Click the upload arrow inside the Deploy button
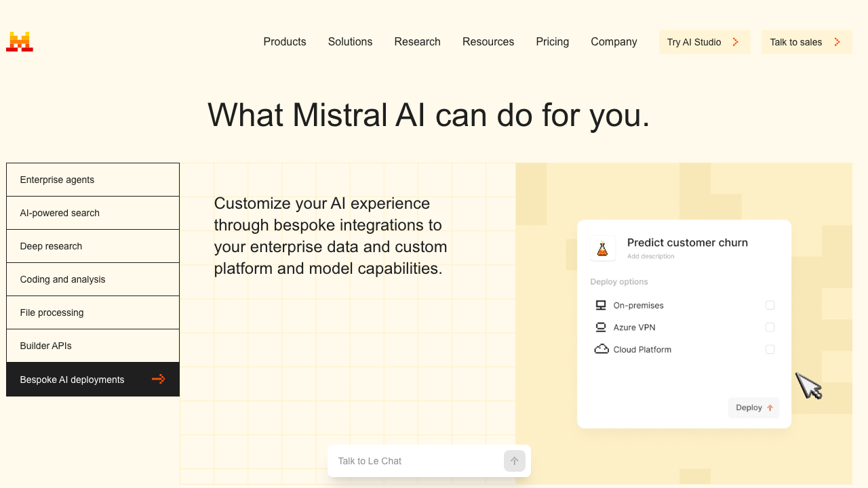 770,407
